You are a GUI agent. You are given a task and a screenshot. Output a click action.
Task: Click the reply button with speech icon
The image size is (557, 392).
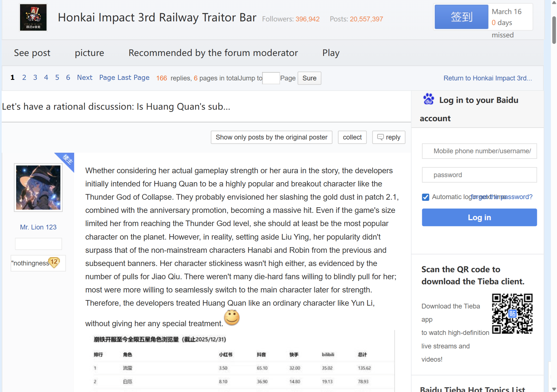pyautogui.click(x=388, y=137)
